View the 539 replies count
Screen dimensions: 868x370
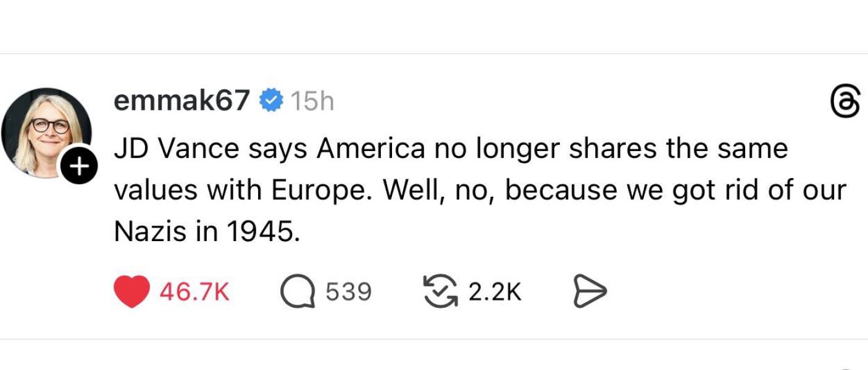349,292
